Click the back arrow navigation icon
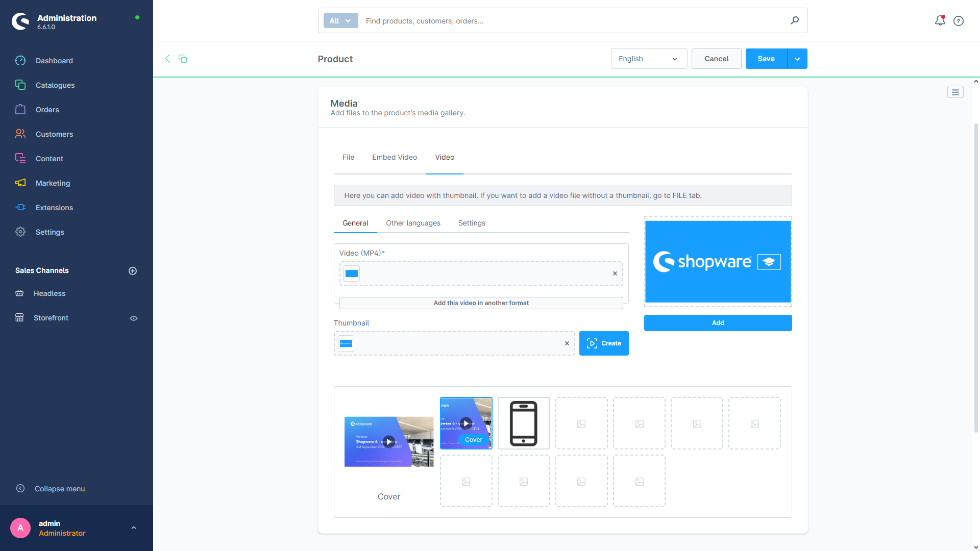The image size is (980, 551). [167, 59]
